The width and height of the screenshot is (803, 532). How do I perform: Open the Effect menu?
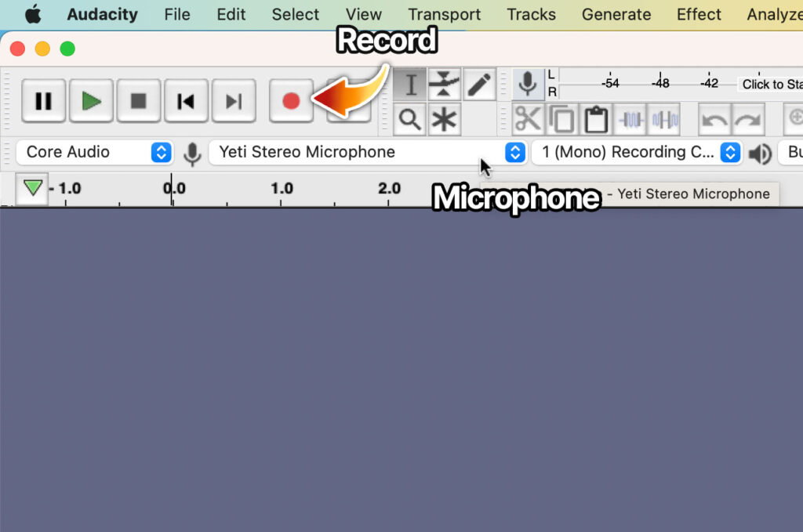point(699,14)
